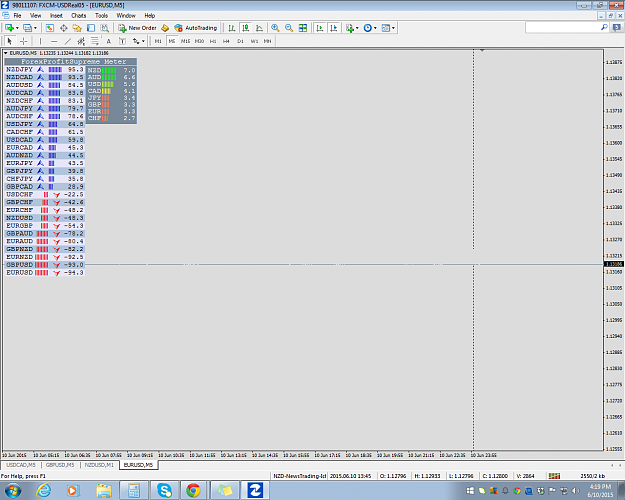Open Skype from the taskbar

[164, 490]
